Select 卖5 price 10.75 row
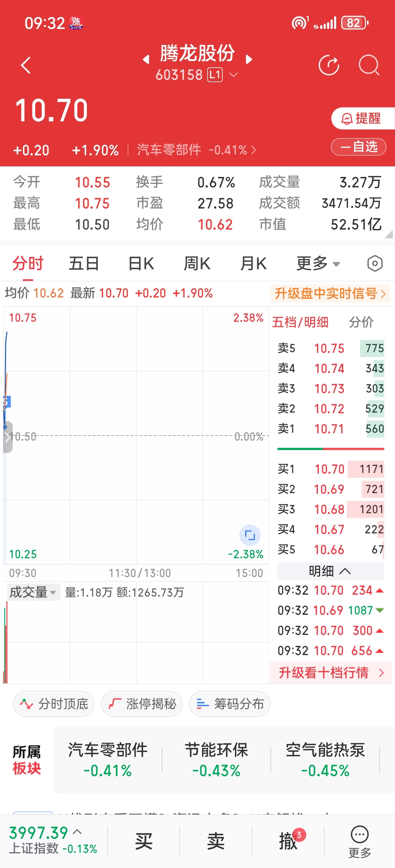This screenshot has height=868, width=395. click(331, 348)
